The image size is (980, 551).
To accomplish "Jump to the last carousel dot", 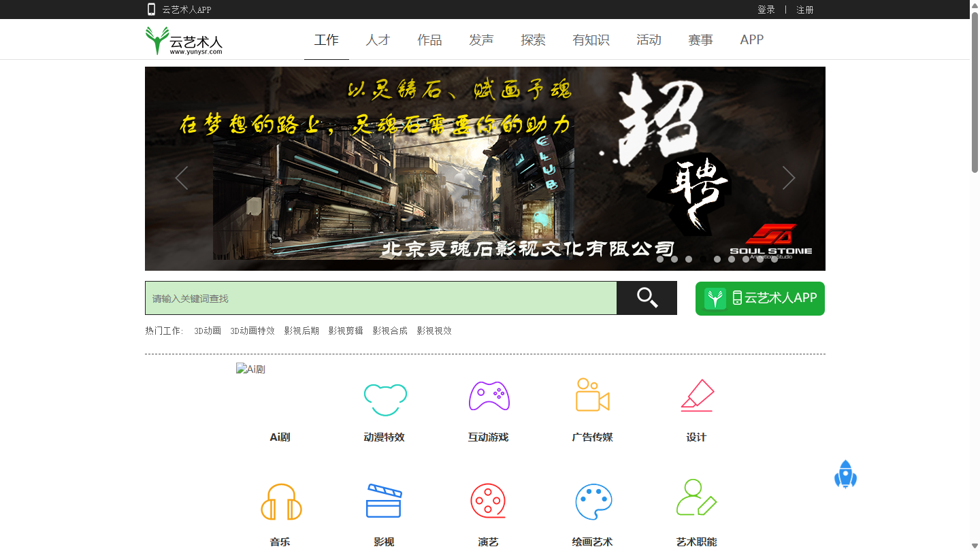I will tap(774, 259).
